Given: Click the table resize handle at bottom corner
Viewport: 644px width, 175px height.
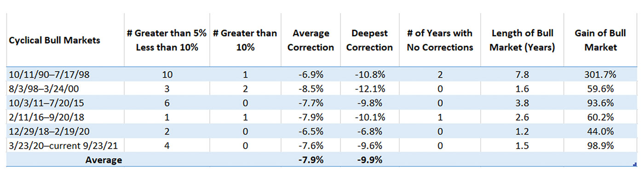Looking at the screenshot, I should [x=635, y=164].
